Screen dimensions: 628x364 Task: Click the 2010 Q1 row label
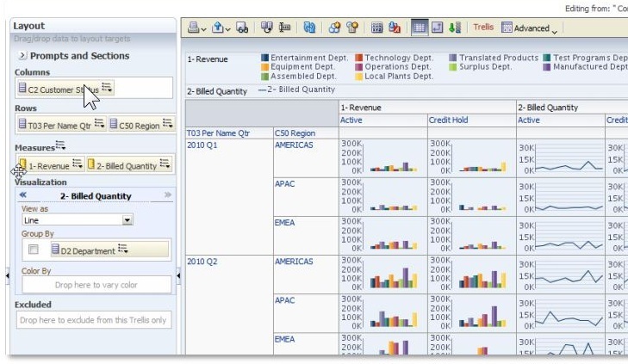(202, 145)
